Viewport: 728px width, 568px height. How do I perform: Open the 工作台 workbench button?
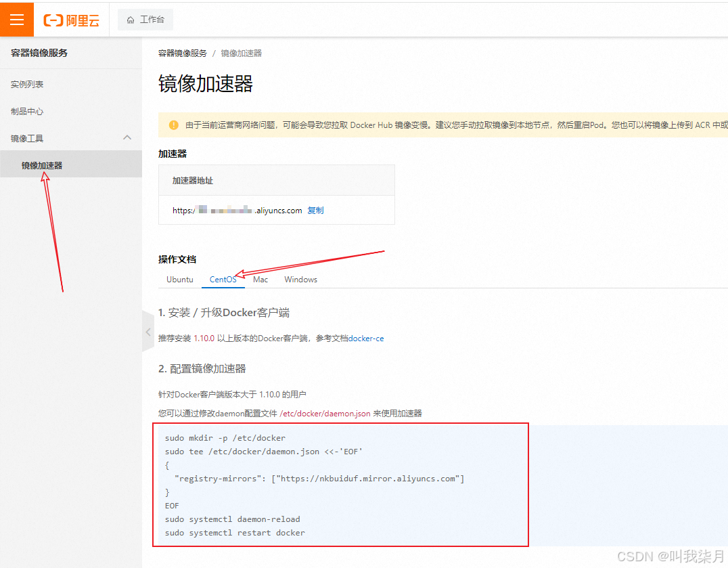pos(145,20)
